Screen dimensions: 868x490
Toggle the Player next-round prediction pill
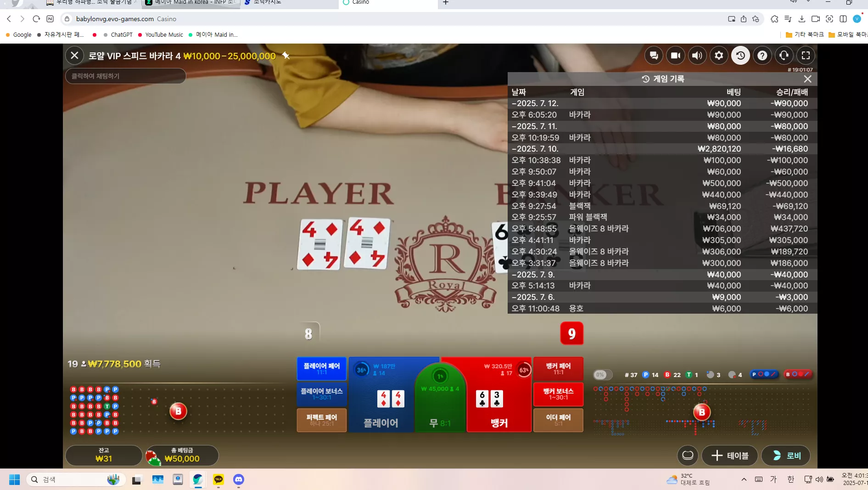(764, 374)
